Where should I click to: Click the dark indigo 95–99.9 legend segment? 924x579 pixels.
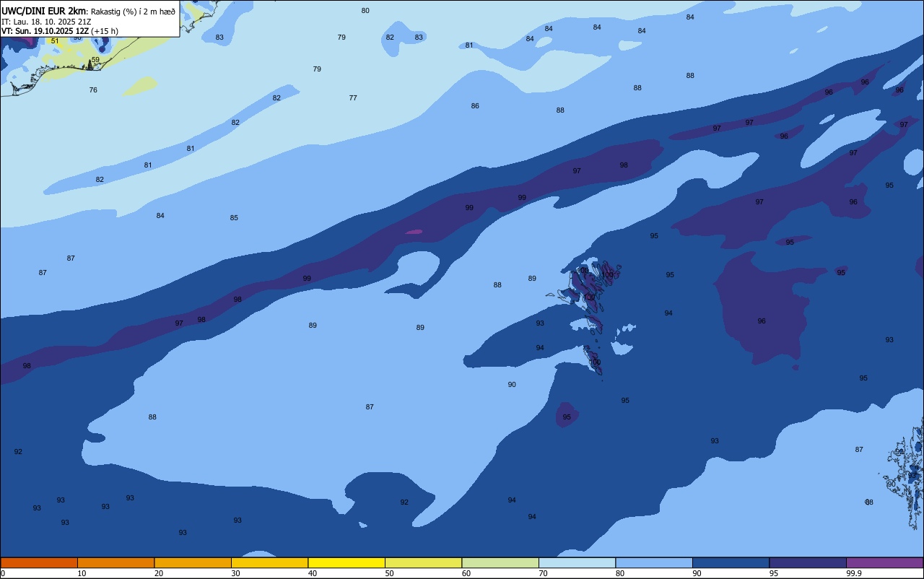point(808,562)
